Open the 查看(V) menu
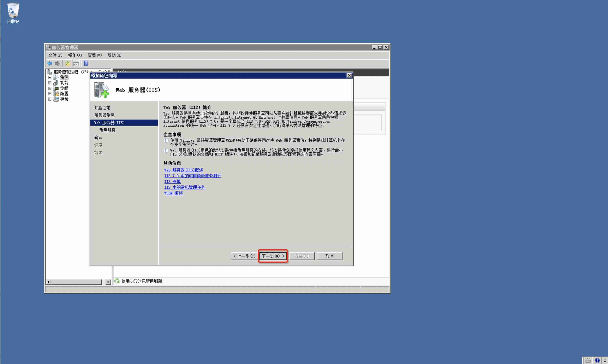Screen dimensions: 608x364 [94, 55]
